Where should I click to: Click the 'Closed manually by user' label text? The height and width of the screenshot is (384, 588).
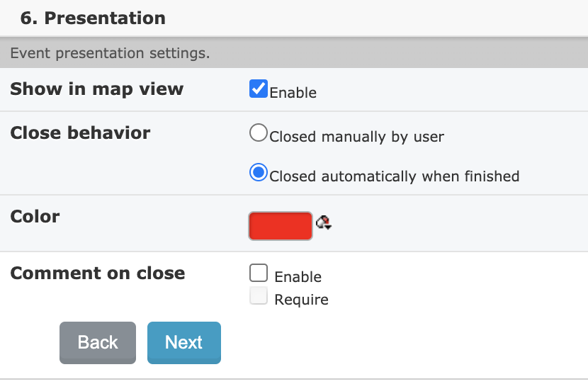(x=356, y=137)
